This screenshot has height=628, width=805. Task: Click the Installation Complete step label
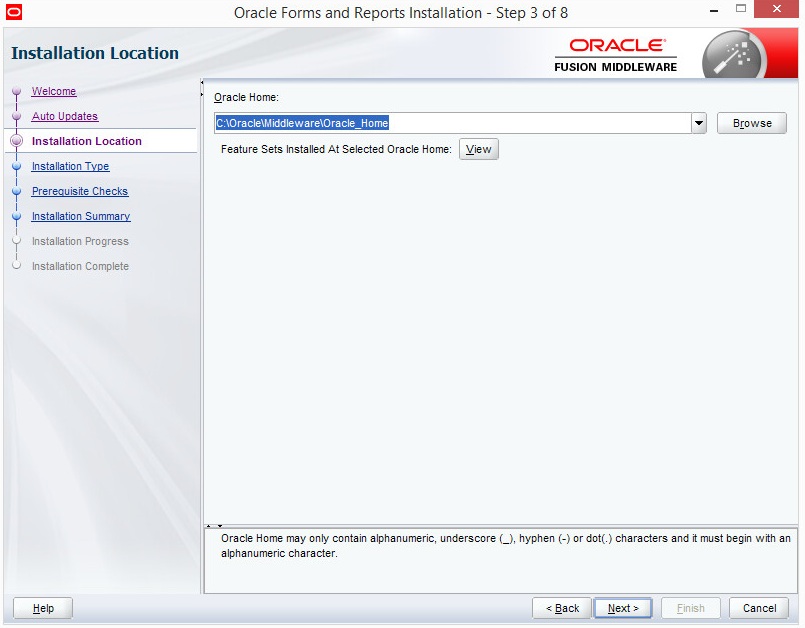click(80, 267)
